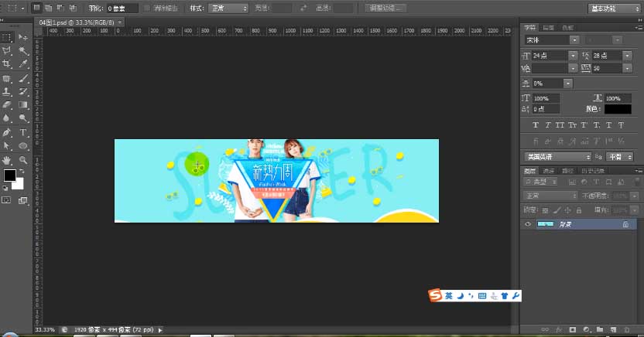The width and height of the screenshot is (644, 337).
Task: Open the 基本功能 workspace dropdown
Action: pos(613,9)
